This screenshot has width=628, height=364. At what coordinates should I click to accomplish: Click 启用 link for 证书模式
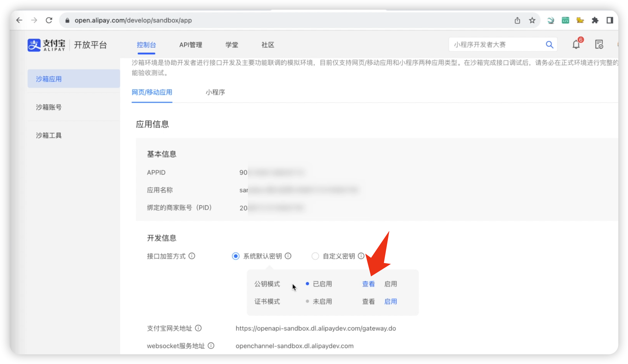390,301
